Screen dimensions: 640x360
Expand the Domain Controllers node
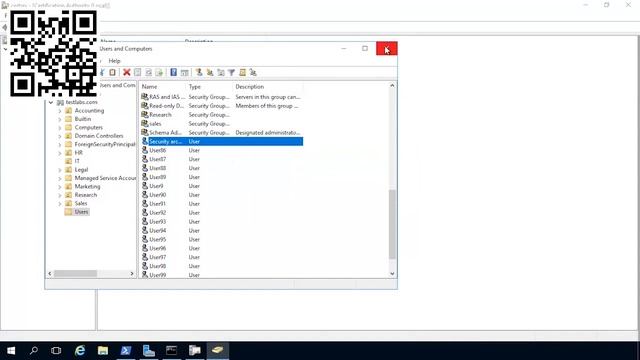click(60, 136)
